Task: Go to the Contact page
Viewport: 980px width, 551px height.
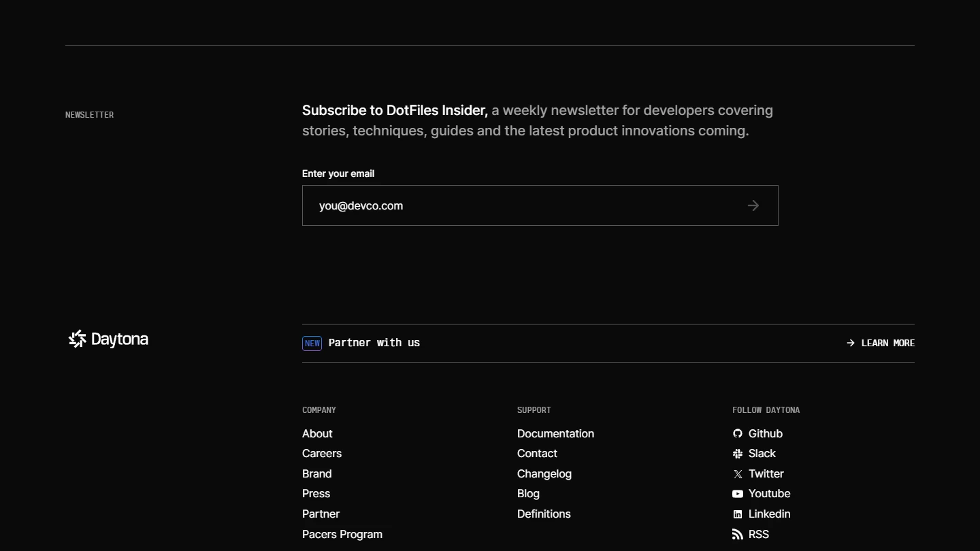Action: point(537,454)
